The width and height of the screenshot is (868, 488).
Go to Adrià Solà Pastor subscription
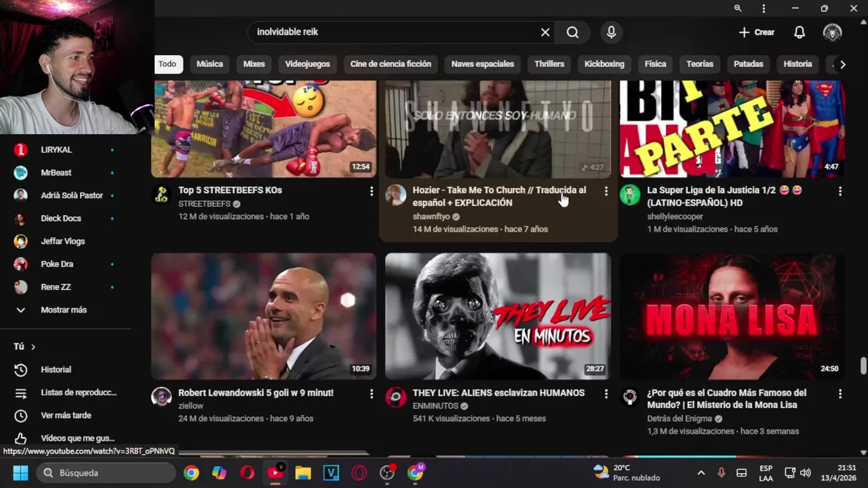click(65, 195)
